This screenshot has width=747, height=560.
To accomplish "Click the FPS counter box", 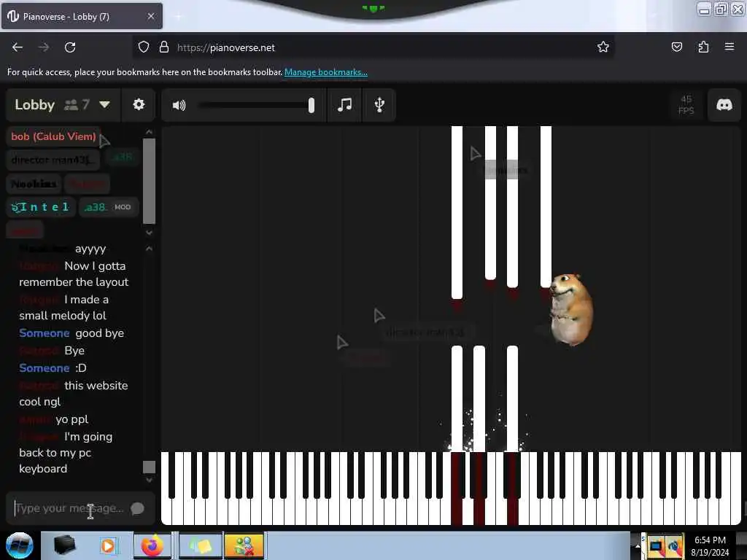I will 686,105.
